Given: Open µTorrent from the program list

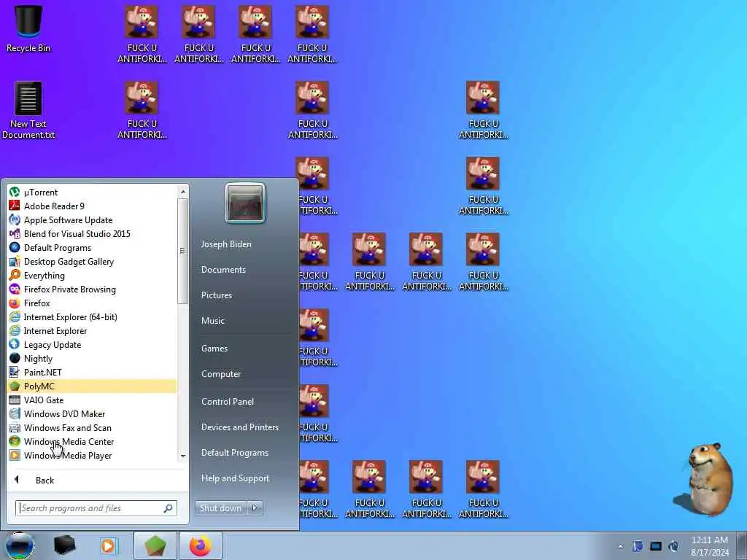Looking at the screenshot, I should coord(92,192).
